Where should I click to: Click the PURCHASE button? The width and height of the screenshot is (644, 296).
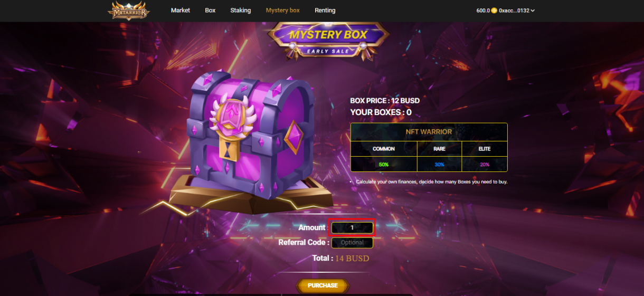pyautogui.click(x=323, y=285)
